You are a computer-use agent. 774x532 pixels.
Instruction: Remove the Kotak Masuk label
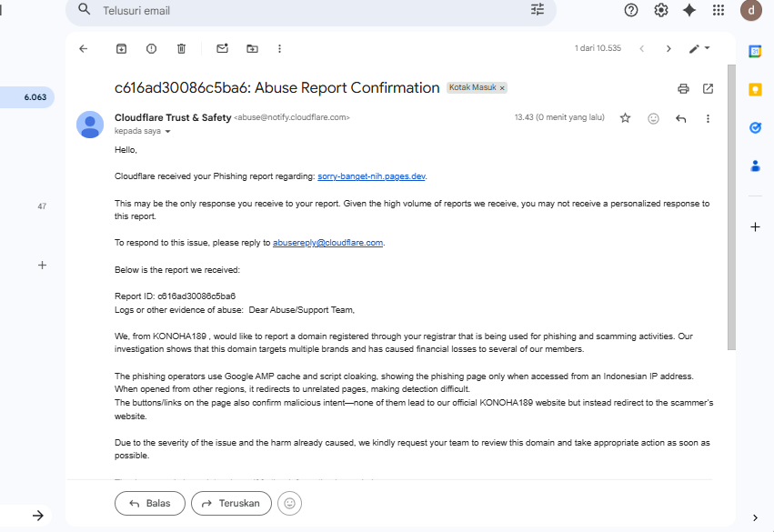pyautogui.click(x=502, y=88)
